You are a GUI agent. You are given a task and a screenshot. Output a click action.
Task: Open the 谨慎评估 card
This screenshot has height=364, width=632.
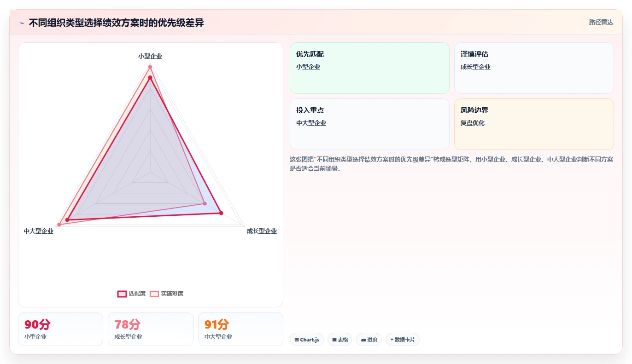[x=534, y=68]
